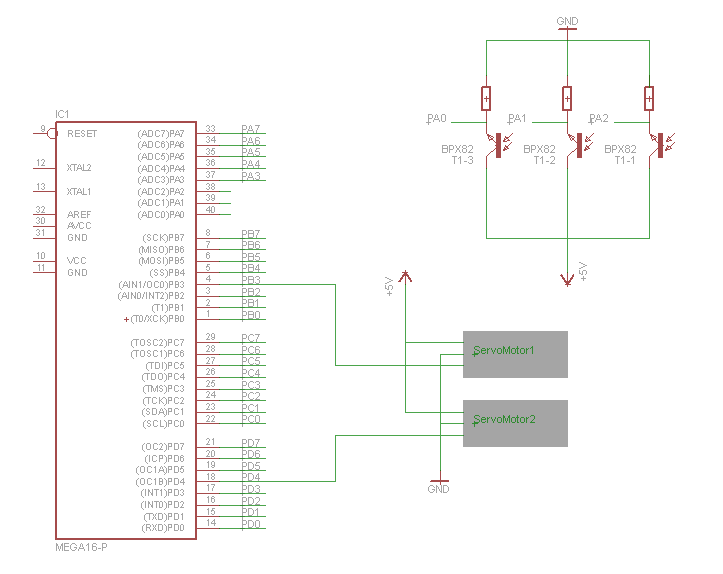
Task: Click the (OC2)PD7 pin name
Action: pos(163,447)
